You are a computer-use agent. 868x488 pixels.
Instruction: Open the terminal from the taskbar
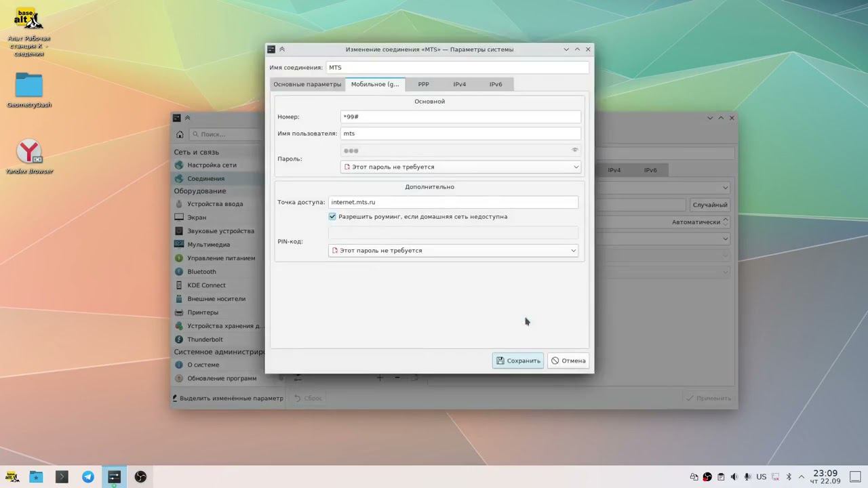62,476
